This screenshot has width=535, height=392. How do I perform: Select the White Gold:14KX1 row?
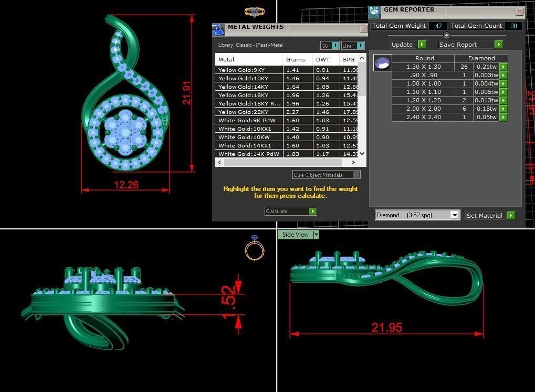point(287,145)
